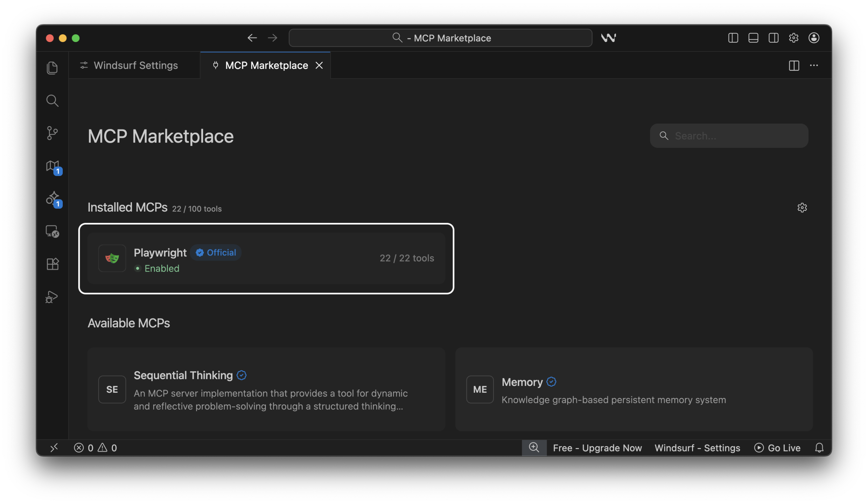This screenshot has height=504, width=868.
Task: Open the Remote Explorer panel
Action: click(52, 232)
